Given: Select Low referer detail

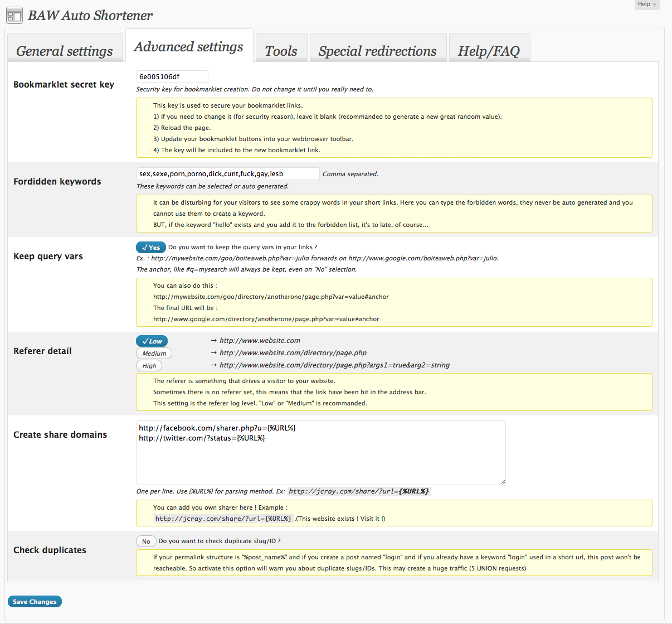Looking at the screenshot, I should tap(152, 341).
